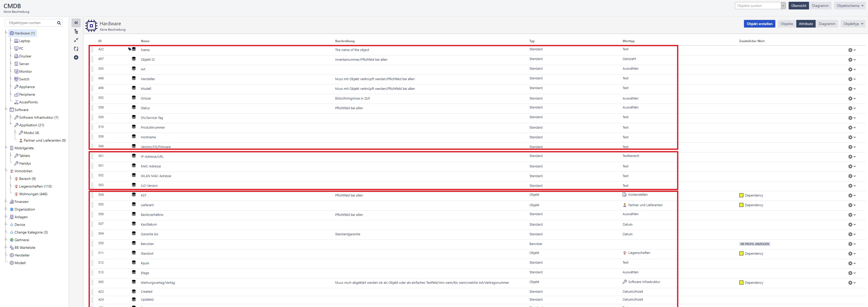The image size is (868, 307).
Task: Open Objekte suchen combo box arrow
Action: click(x=783, y=6)
